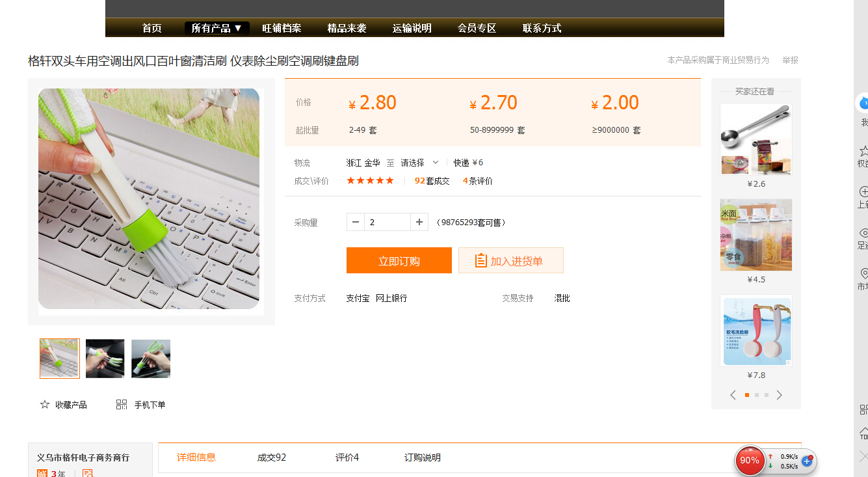Increase purchase quantity with plus button
Screen dimensions: 868x477
pos(419,222)
